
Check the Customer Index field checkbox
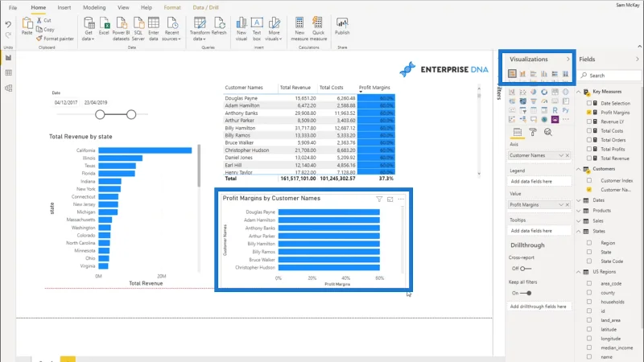click(x=589, y=180)
